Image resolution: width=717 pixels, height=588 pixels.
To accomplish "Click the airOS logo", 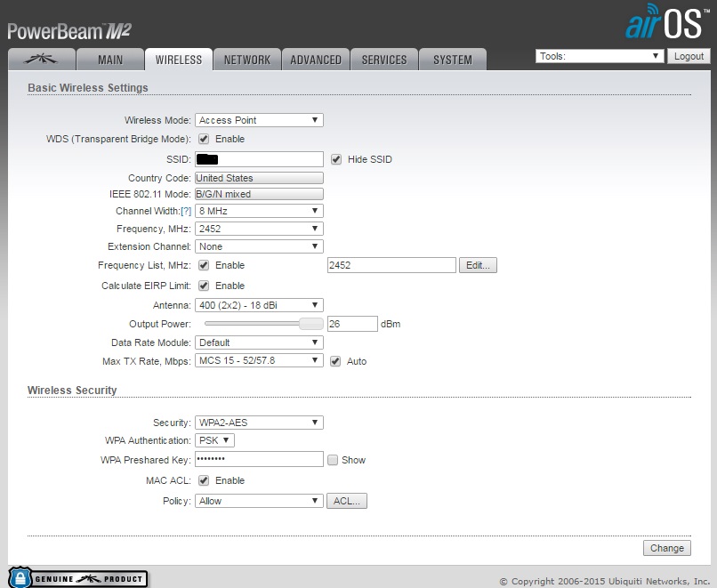I will click(666, 22).
